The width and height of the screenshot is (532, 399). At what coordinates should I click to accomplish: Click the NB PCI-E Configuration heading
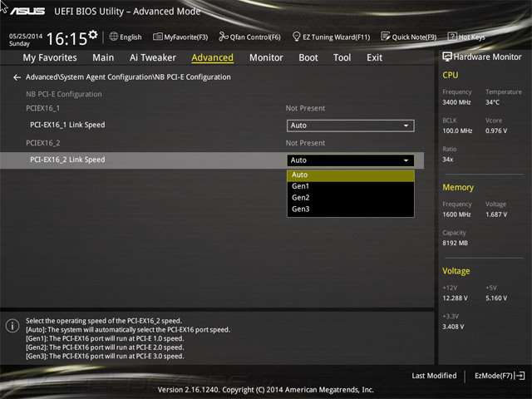(64, 94)
